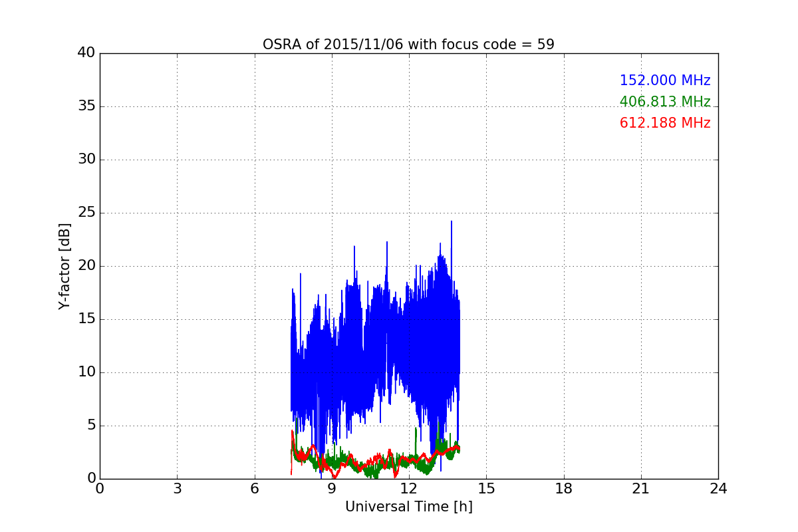Click the x-axis tick label 24

pos(718,489)
